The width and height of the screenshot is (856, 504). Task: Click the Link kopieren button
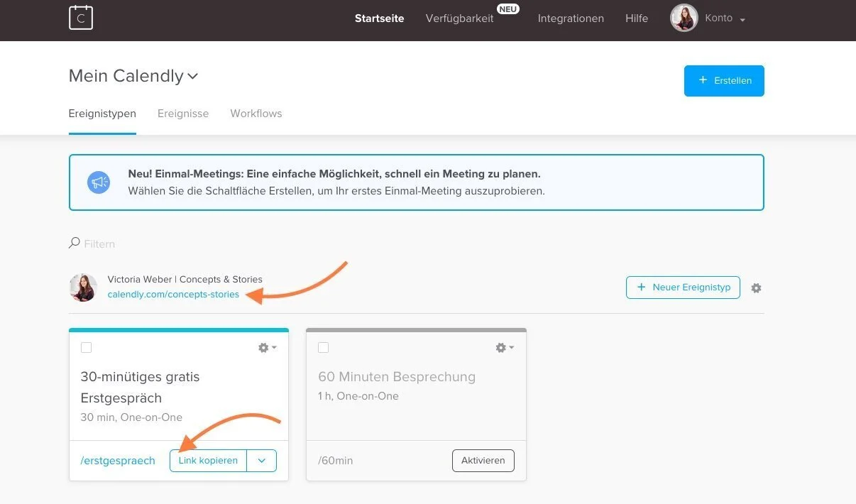pos(208,461)
